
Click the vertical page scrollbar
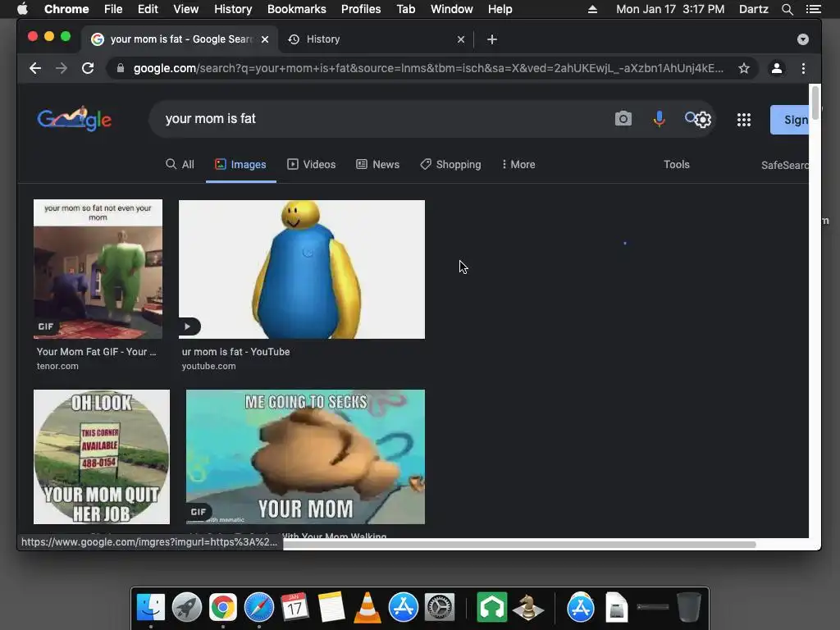pyautogui.click(x=815, y=102)
